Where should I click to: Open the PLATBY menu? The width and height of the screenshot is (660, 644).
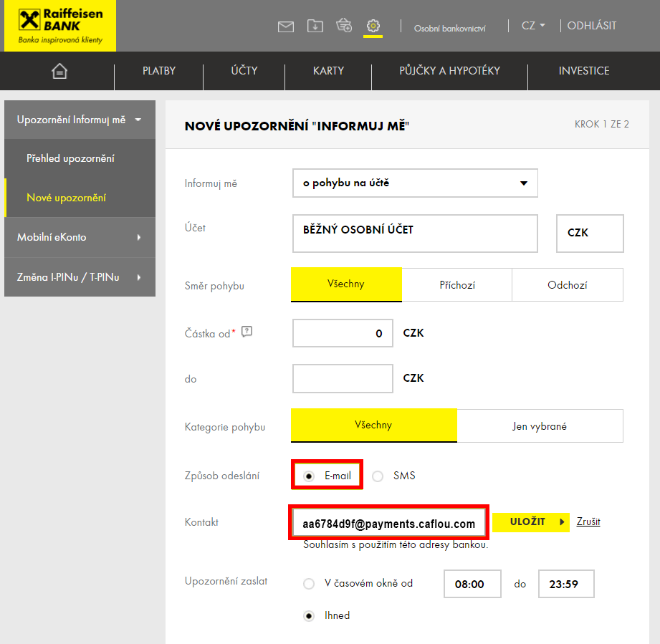pos(159,71)
